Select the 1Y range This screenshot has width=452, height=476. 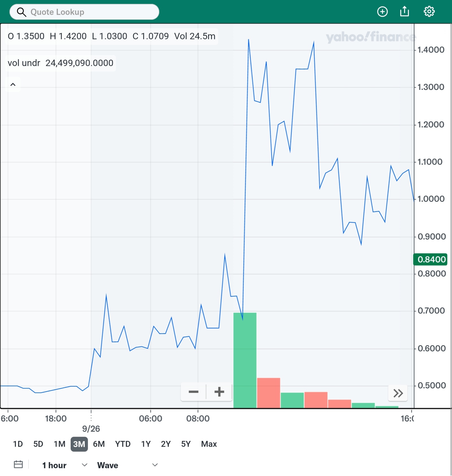coord(146,444)
